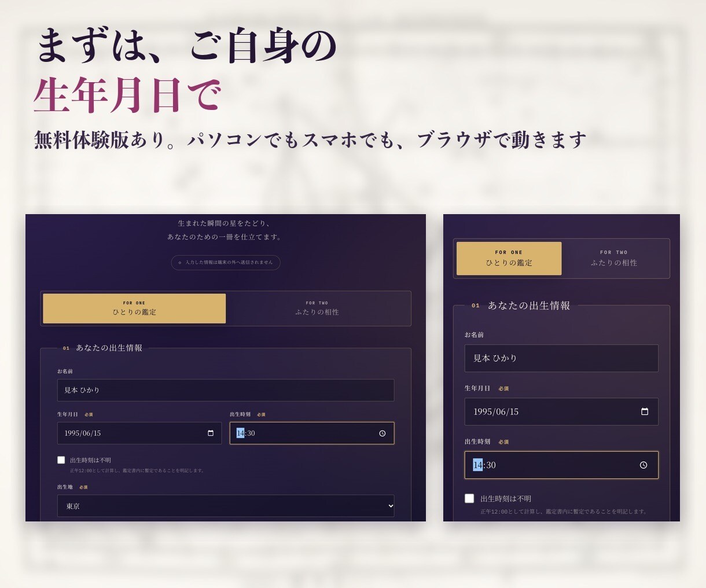Image resolution: width=706 pixels, height=588 pixels.
Task: Click headline text 生年月日で
Action: click(128, 95)
